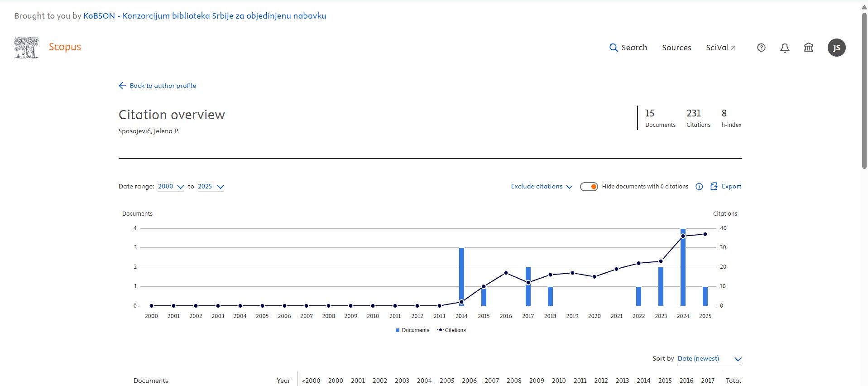Open the end year 2025 dropdown

click(x=211, y=187)
